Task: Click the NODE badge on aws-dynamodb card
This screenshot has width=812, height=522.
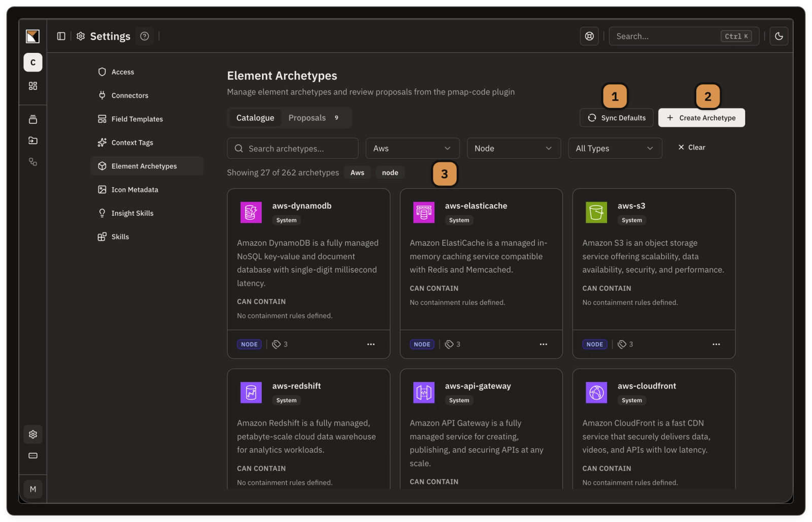Action: pyautogui.click(x=249, y=344)
